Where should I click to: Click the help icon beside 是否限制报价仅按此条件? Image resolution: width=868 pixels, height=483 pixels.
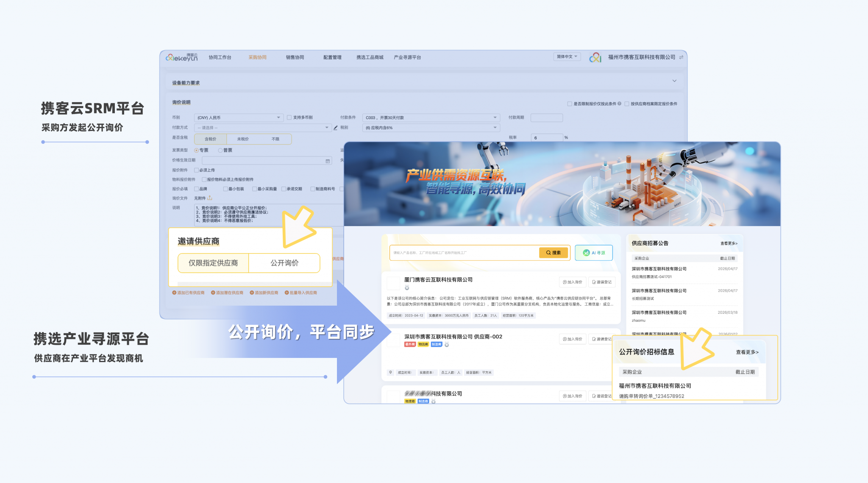click(620, 103)
